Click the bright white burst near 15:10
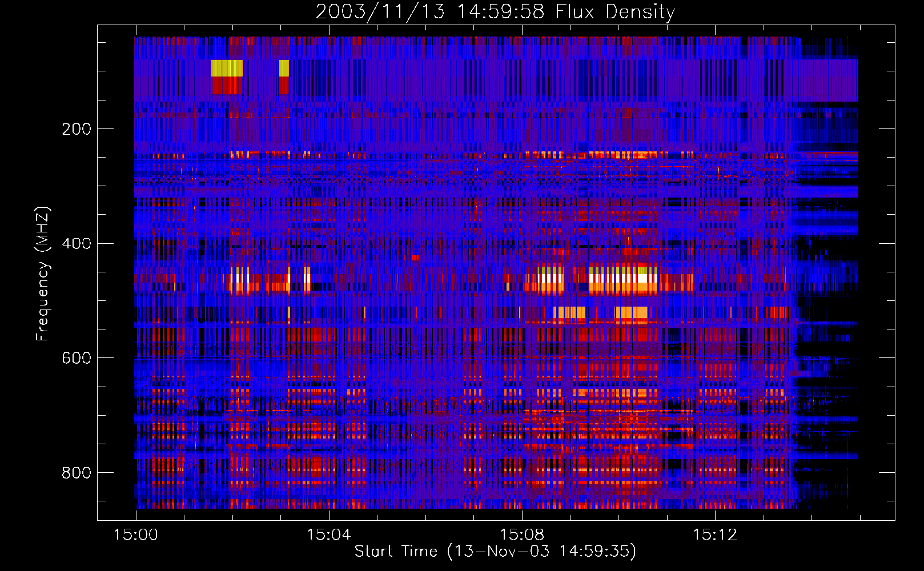 [623, 279]
